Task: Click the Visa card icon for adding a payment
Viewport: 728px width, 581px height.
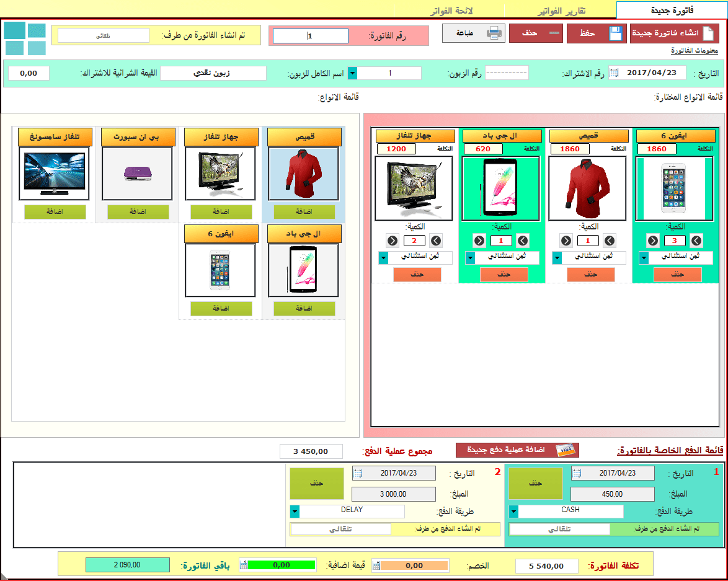Action: pos(564,450)
